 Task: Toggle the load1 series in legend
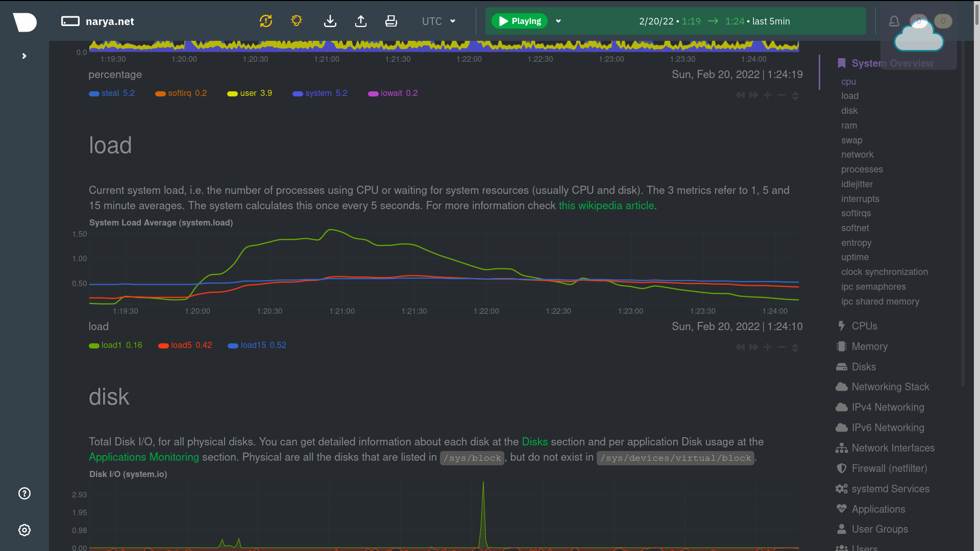pyautogui.click(x=111, y=345)
